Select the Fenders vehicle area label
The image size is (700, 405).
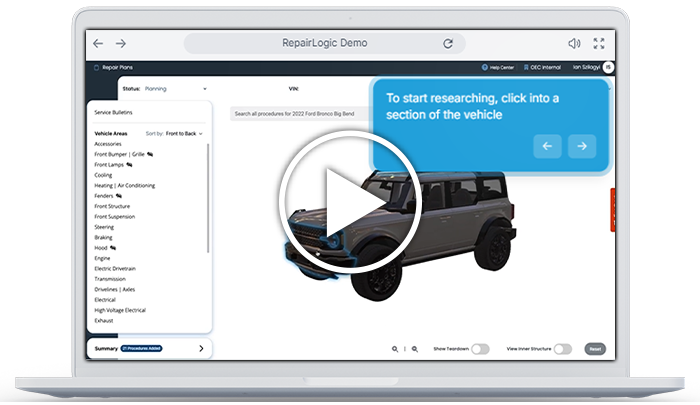click(104, 196)
